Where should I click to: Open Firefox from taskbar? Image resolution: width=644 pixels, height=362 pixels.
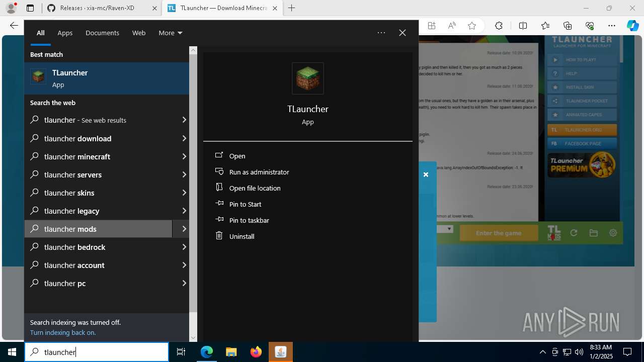pos(256,352)
